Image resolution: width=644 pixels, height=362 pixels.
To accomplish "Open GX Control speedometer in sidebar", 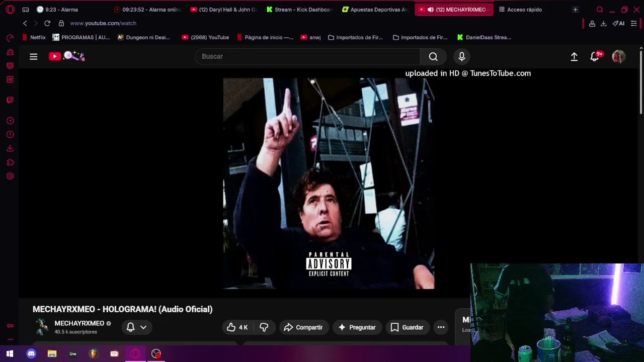I will coord(10,38).
